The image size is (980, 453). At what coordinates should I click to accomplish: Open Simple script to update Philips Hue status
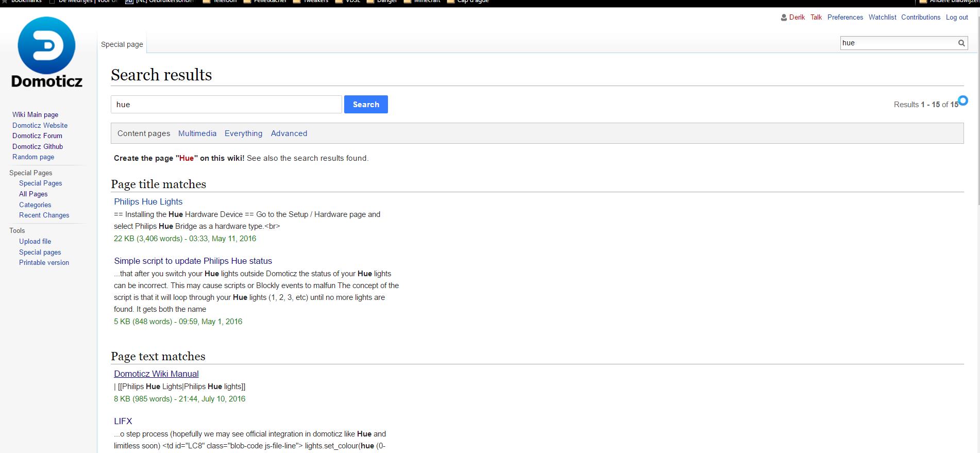pyautogui.click(x=193, y=261)
